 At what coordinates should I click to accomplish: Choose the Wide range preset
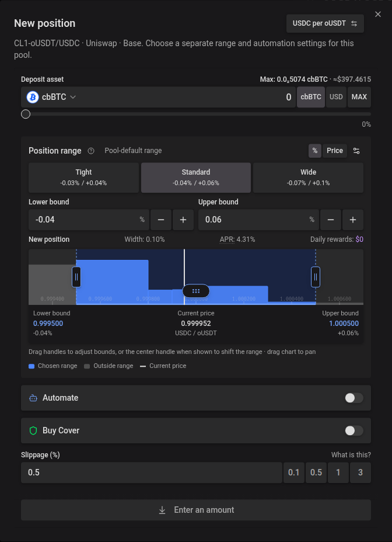tap(308, 178)
